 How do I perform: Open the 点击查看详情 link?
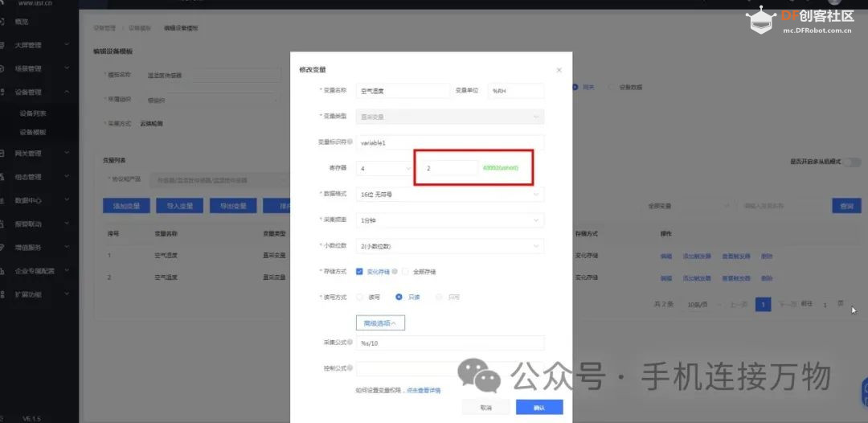(x=424, y=390)
